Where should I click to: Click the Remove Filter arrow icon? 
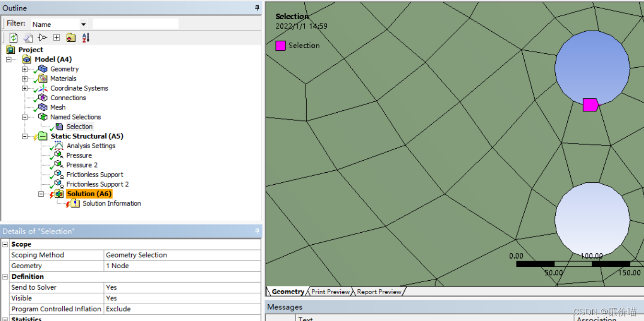point(42,37)
